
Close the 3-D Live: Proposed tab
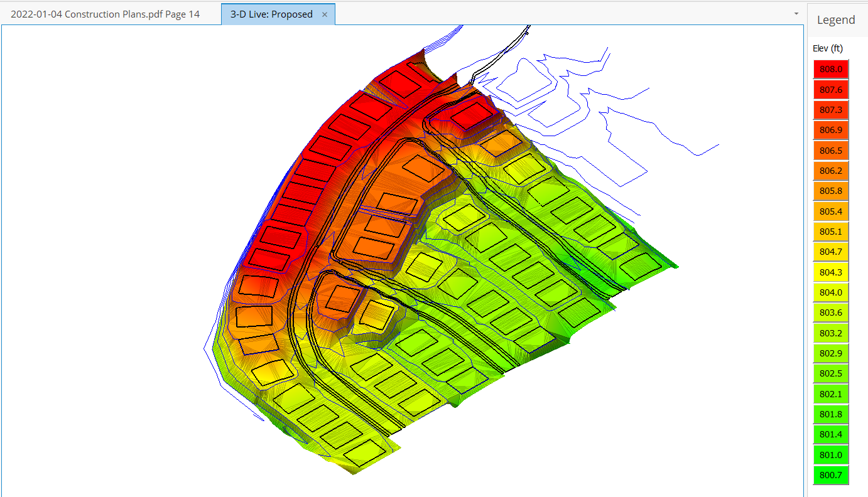click(x=325, y=14)
